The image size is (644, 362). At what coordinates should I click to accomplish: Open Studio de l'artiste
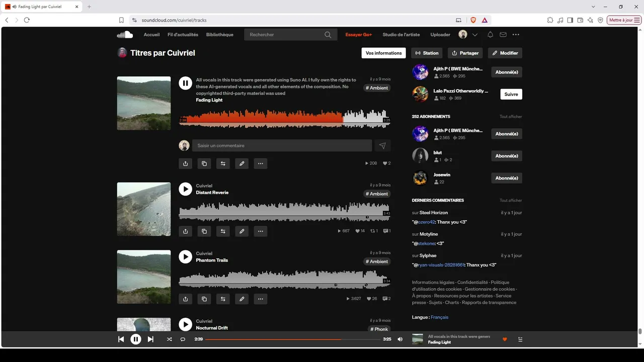401,35
